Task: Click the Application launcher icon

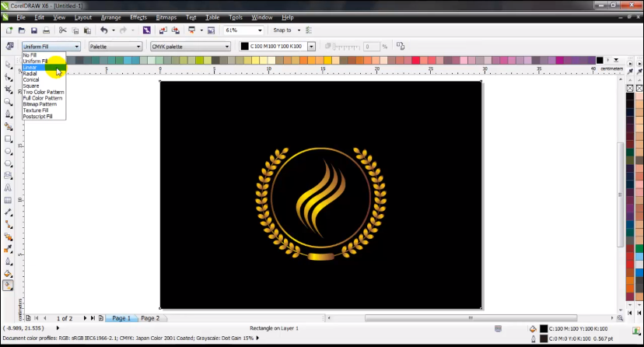Action: (x=191, y=30)
